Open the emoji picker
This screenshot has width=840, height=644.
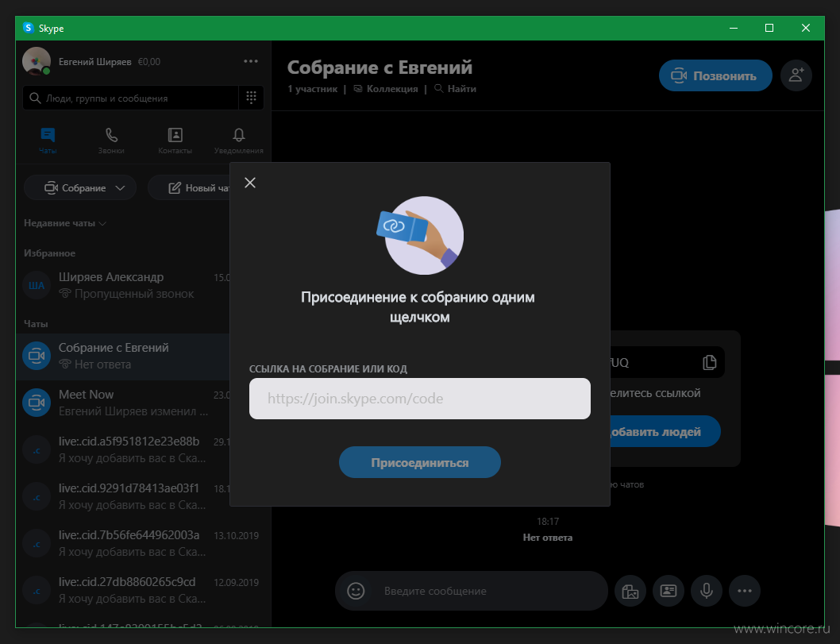point(356,591)
